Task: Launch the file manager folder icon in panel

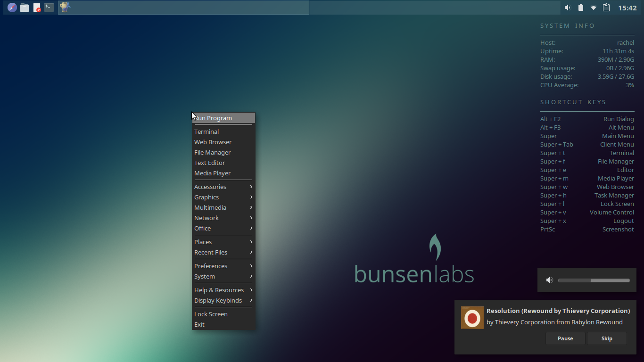Action: [x=25, y=8]
